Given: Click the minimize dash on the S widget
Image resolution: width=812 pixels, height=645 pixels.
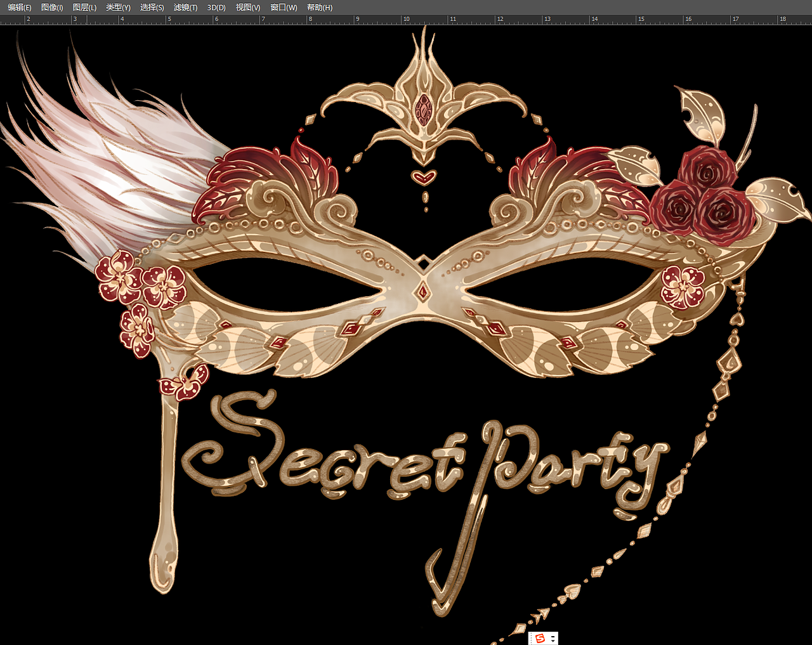Looking at the screenshot, I should pyautogui.click(x=553, y=637).
